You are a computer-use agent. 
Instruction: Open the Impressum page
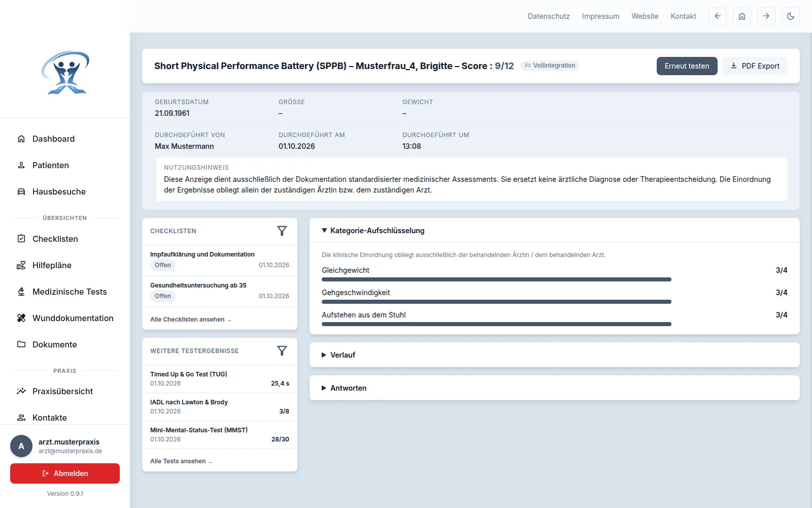600,16
